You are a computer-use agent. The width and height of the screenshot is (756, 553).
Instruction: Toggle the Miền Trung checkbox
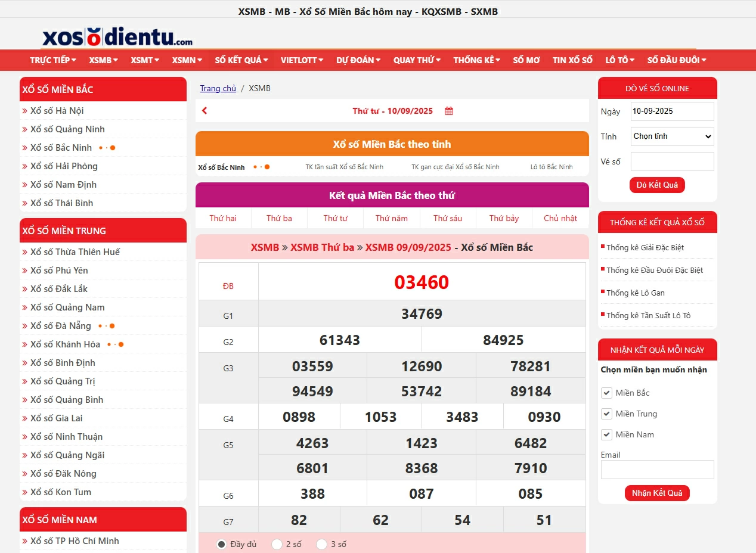tap(606, 414)
